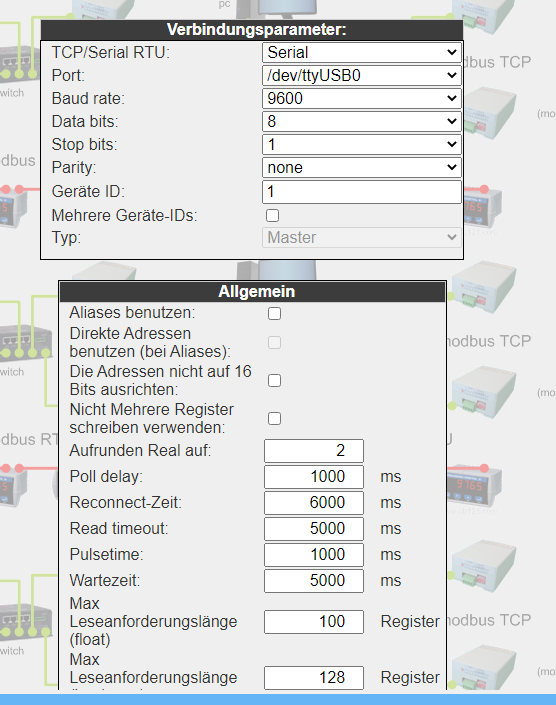Open the Stop bits dropdown

[361, 144]
